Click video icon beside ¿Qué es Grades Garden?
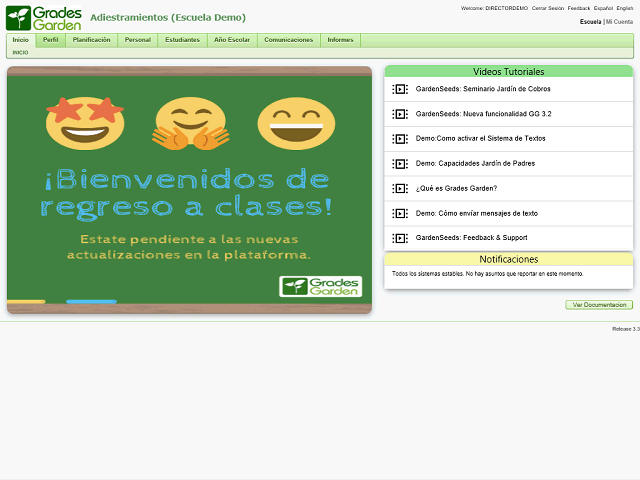The height and width of the screenshot is (480, 640). [x=400, y=189]
